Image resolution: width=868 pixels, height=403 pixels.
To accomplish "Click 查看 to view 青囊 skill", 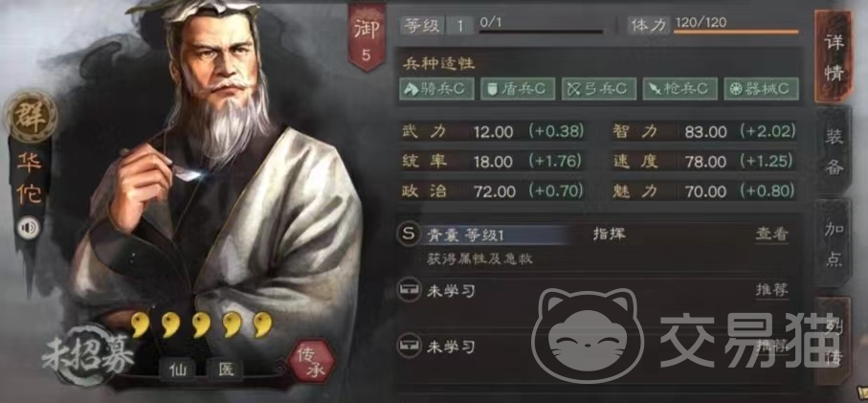I will point(771,235).
